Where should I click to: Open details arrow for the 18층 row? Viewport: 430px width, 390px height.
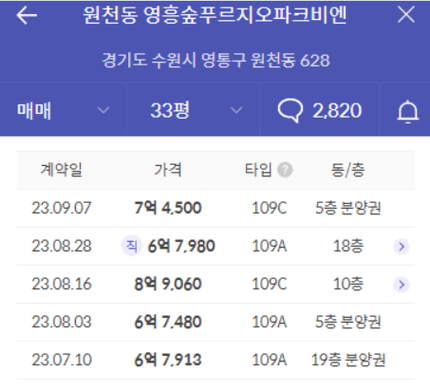pyautogui.click(x=401, y=246)
